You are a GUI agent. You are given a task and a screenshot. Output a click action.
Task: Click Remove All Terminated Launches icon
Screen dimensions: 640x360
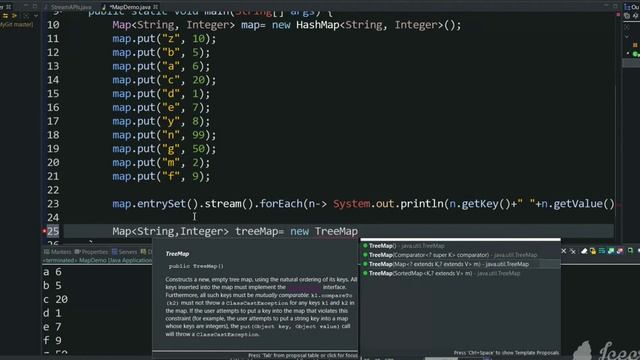tap(573, 251)
